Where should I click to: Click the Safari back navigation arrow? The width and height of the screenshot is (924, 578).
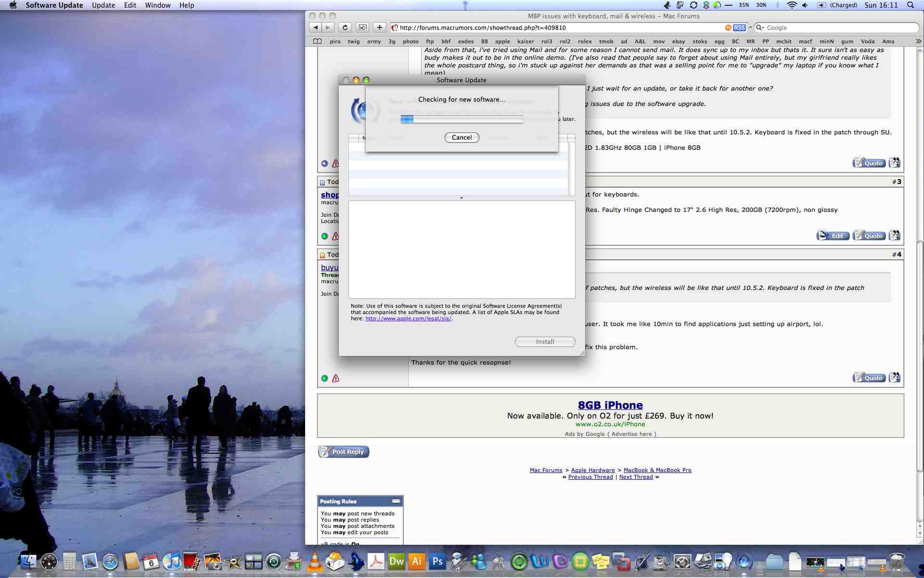(315, 27)
